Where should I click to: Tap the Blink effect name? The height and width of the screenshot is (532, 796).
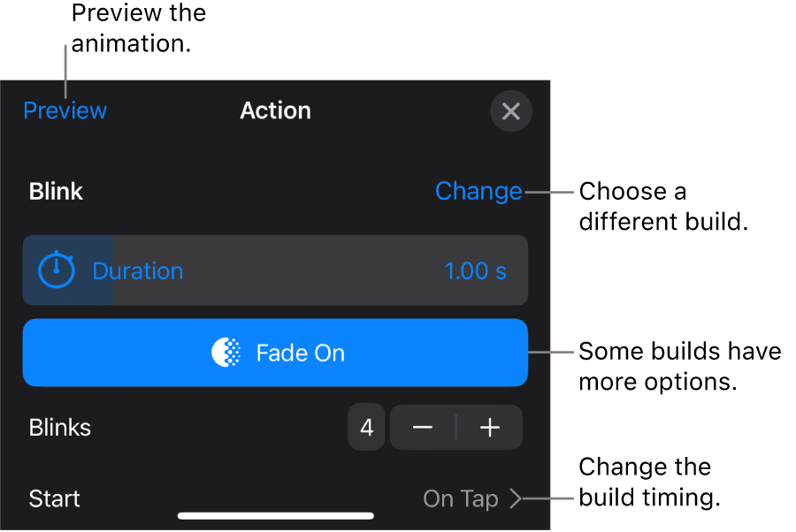56,191
